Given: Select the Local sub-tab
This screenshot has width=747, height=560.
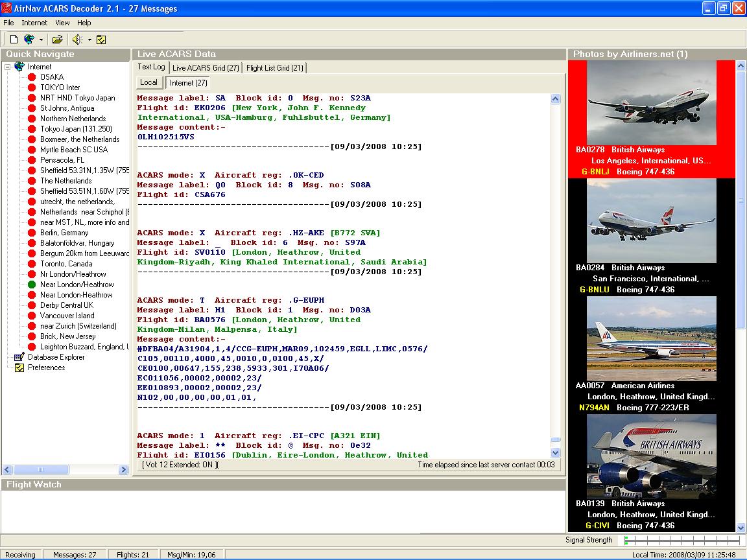Looking at the screenshot, I should pos(148,82).
